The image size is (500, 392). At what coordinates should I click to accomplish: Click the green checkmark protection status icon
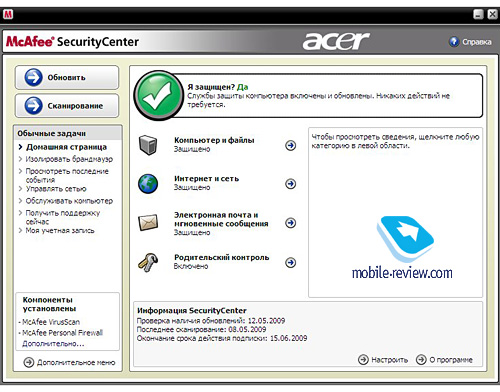coord(159,96)
